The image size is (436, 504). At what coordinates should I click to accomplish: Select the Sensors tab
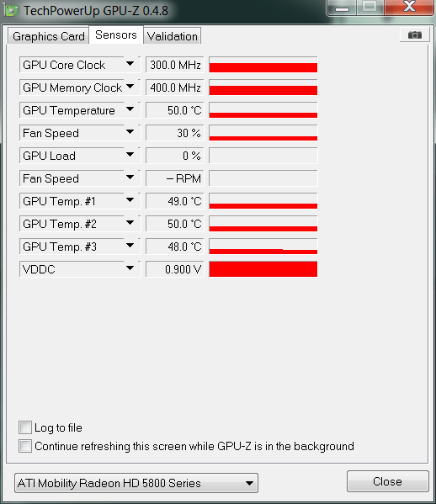point(116,34)
